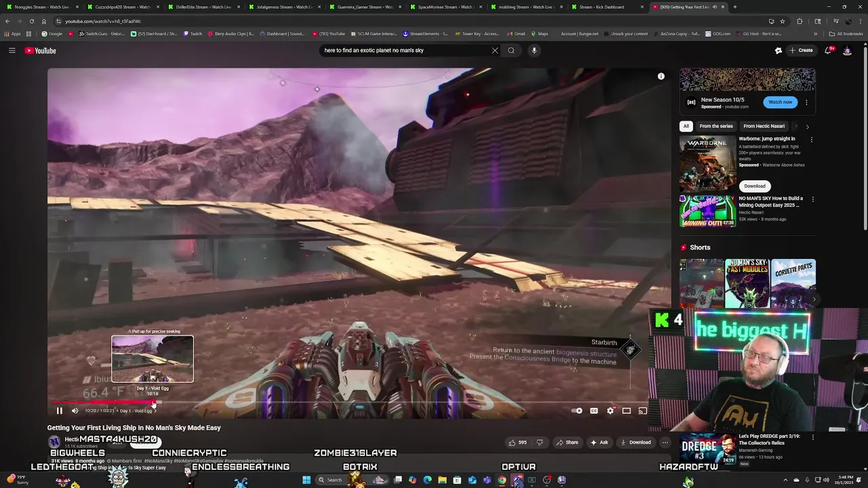868x488 pixels.
Task: Open the Twitch bookmark
Action: tap(192, 33)
